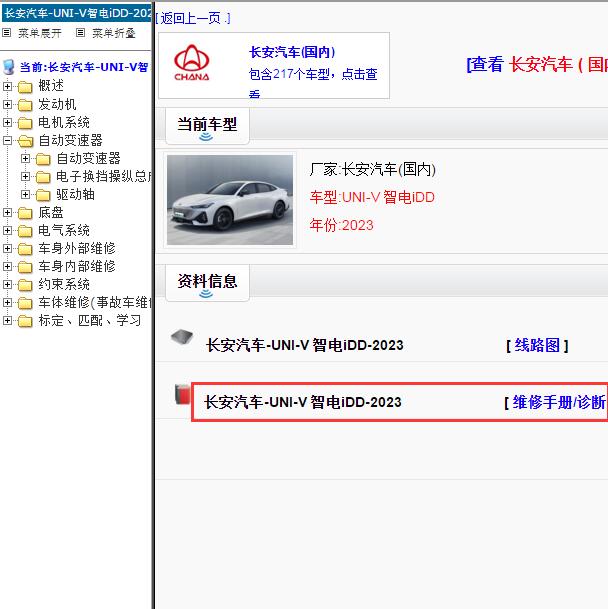Expand the 电机系统 tree node

[7, 122]
